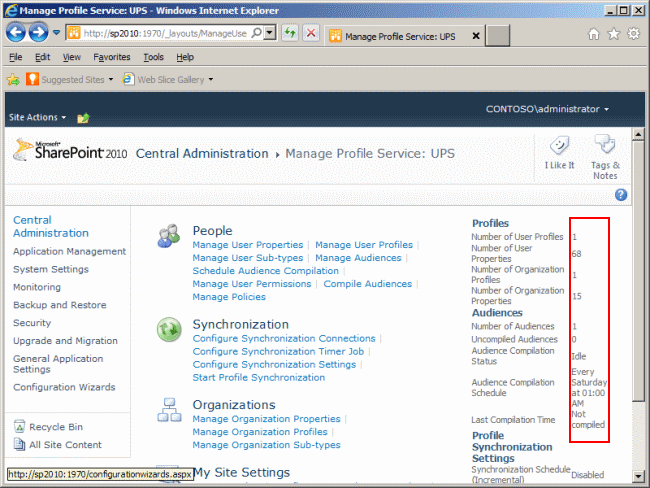Open Manage User Properties
This screenshot has width=650, height=488.
point(247,245)
